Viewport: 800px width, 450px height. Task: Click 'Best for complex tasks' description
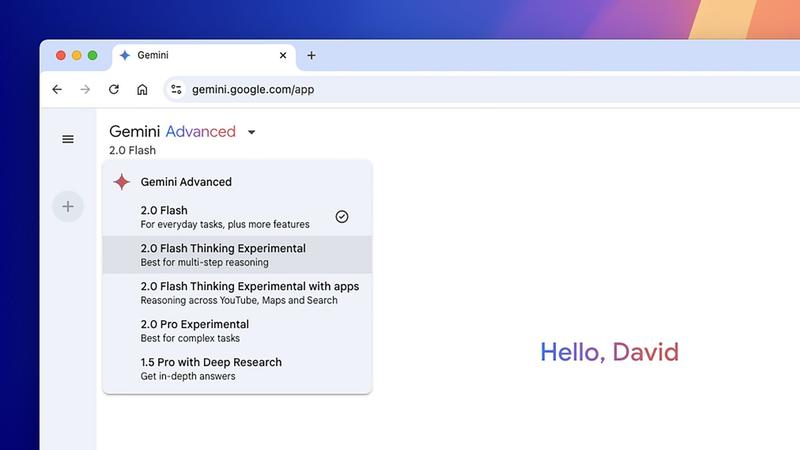[190, 338]
